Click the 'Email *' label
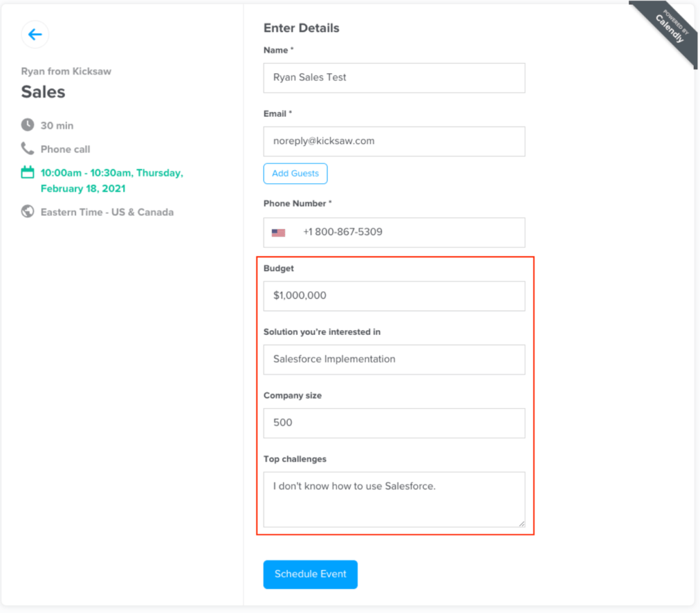This screenshot has height=613, width=700. (x=278, y=113)
